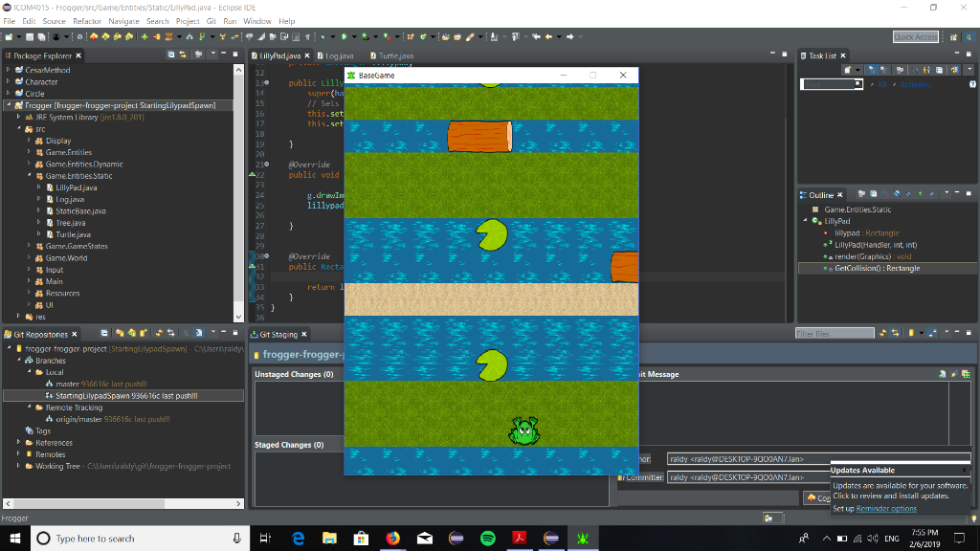
Task: Collapse the Game.Entities.Static package
Action: [29, 176]
